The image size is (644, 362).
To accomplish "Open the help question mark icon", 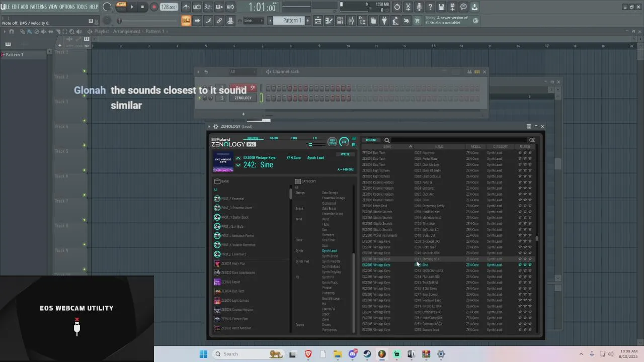I will click(x=430, y=7).
